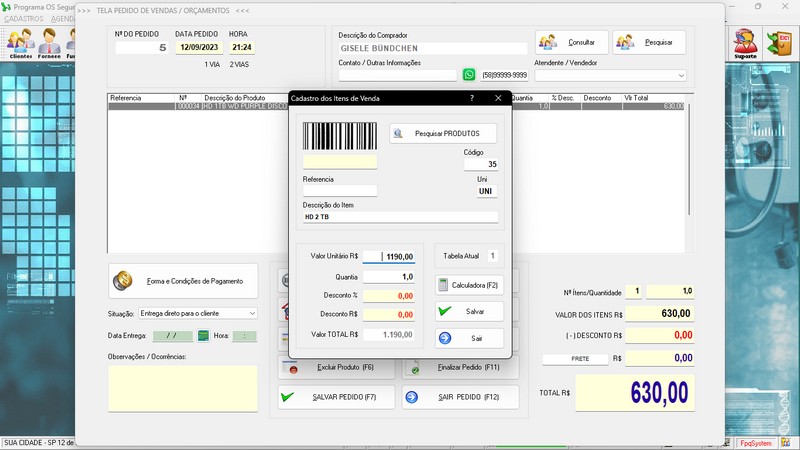Click the green WhatsApp icon
The height and width of the screenshot is (450, 800).
point(469,75)
